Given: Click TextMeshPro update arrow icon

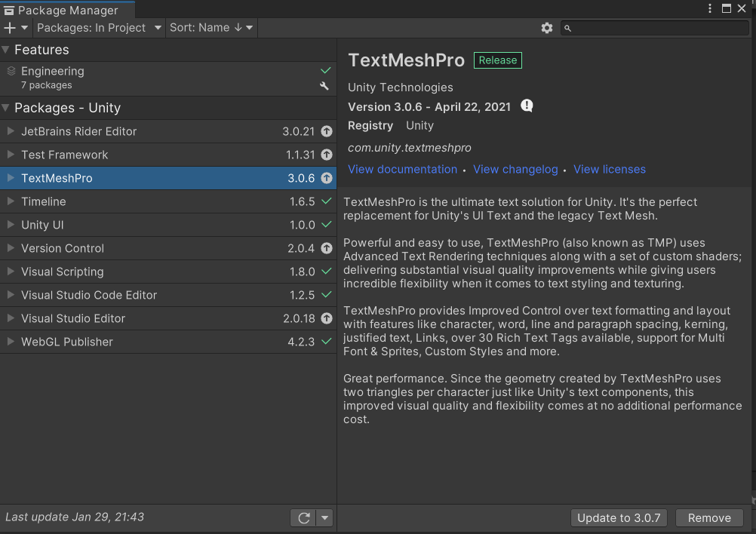Looking at the screenshot, I should point(327,178).
